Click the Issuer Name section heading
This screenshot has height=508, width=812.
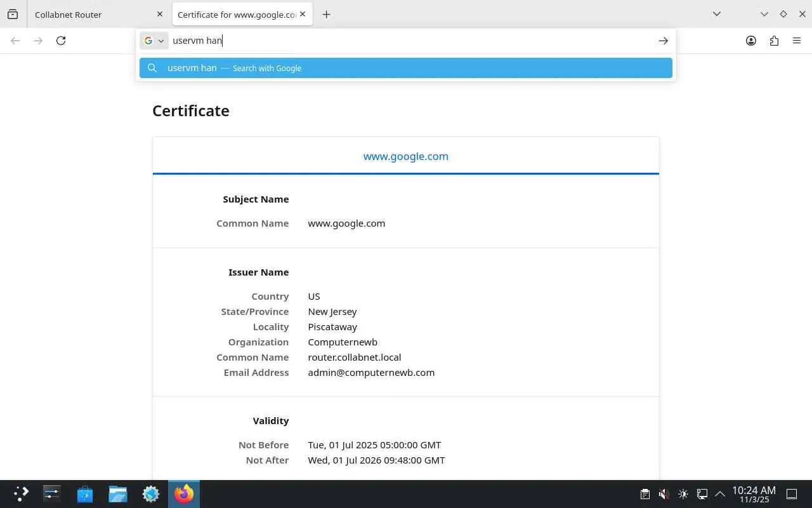click(259, 272)
